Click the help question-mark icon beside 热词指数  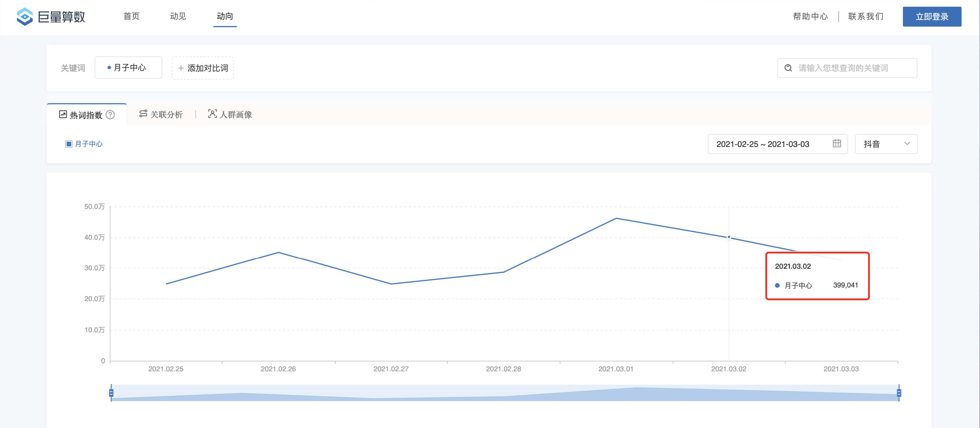(110, 115)
